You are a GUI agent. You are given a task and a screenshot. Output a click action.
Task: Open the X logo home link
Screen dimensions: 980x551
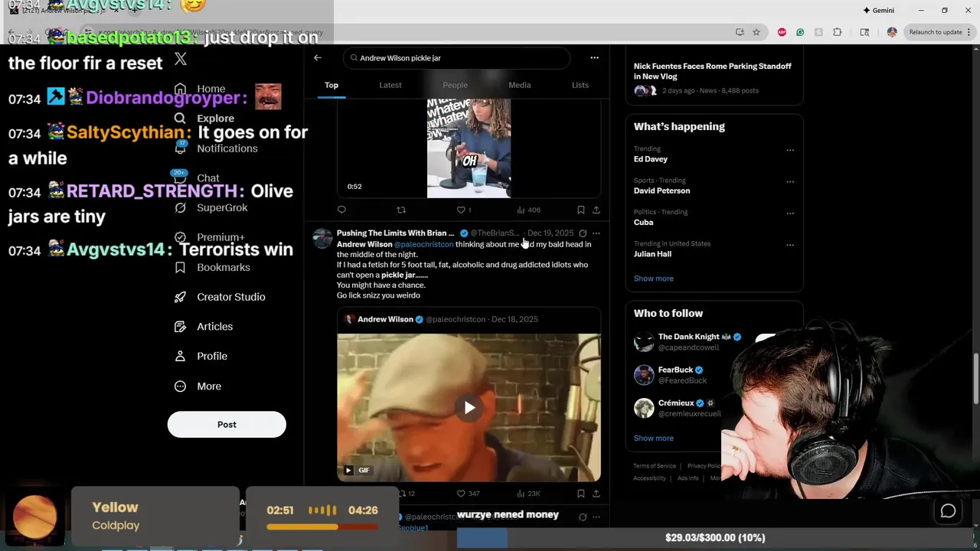coord(180,59)
